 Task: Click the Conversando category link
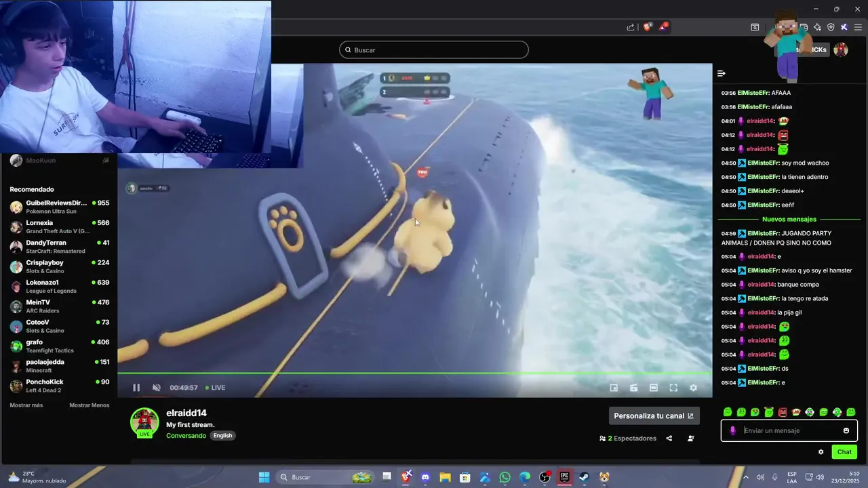point(186,436)
